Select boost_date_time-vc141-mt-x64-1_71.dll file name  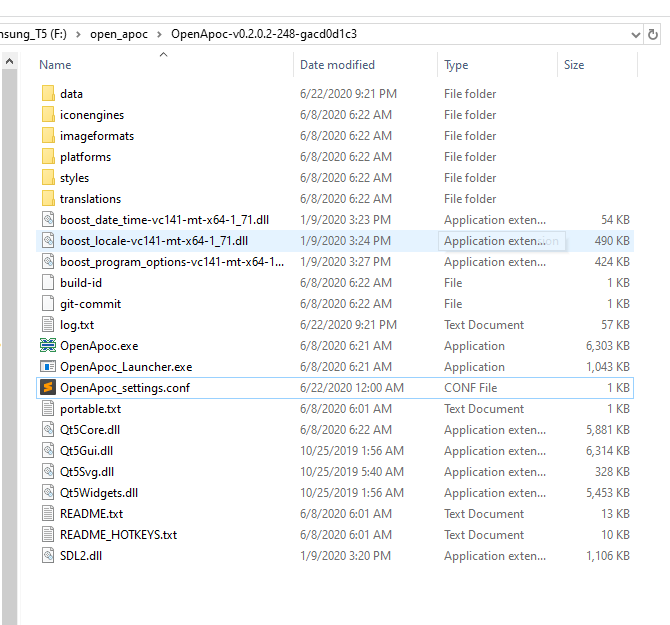[165, 220]
